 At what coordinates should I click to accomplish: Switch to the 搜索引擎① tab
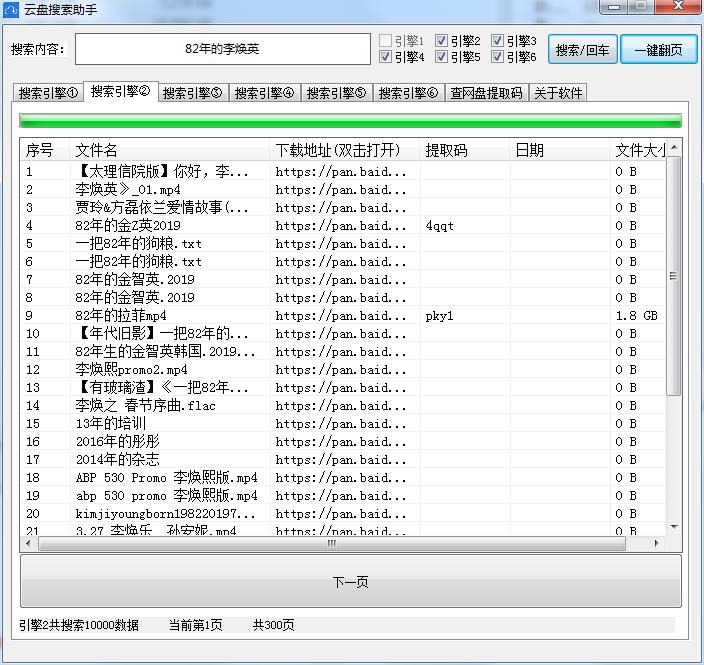[48, 93]
